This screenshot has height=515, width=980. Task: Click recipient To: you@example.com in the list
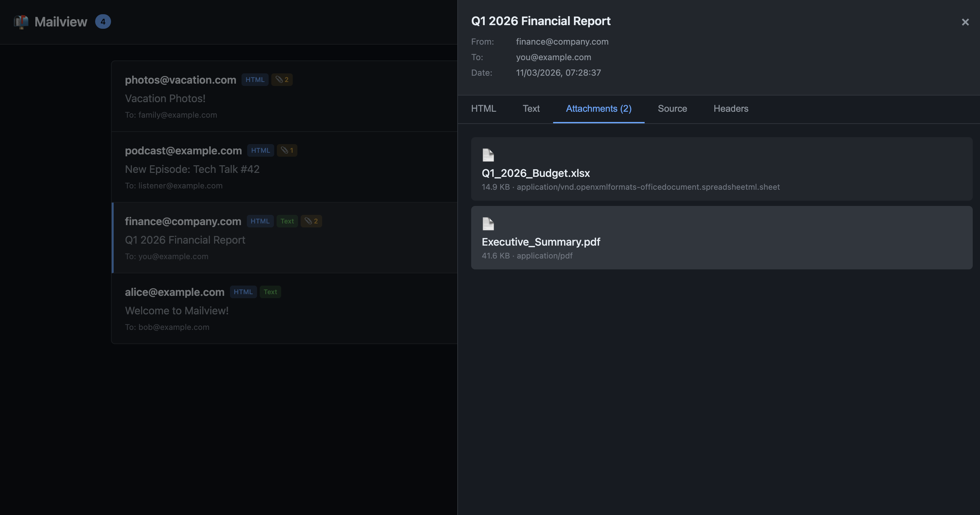[x=167, y=257]
